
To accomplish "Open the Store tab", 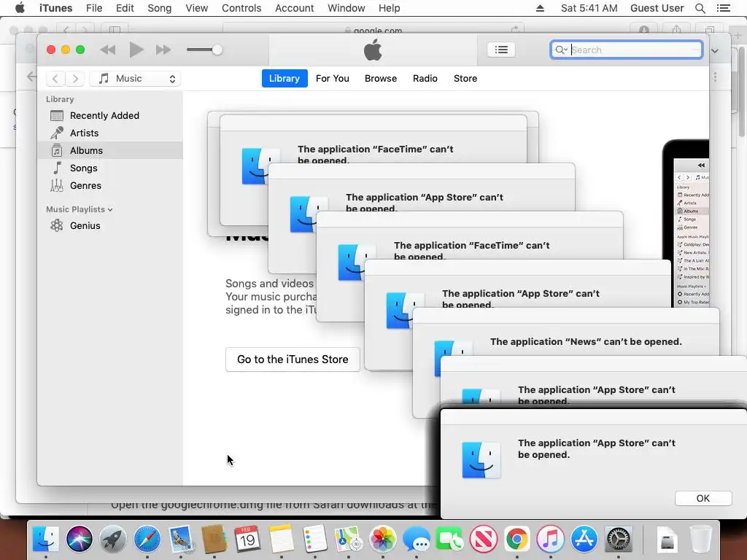I will 465,79.
